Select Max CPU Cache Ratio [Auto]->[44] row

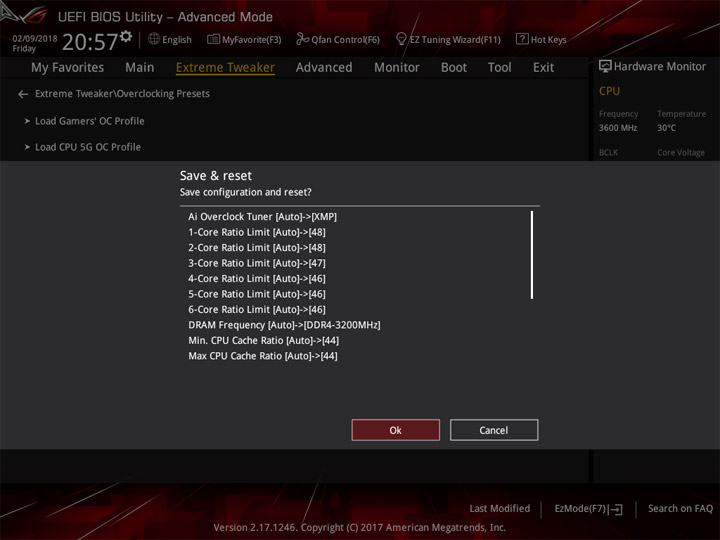[263, 356]
